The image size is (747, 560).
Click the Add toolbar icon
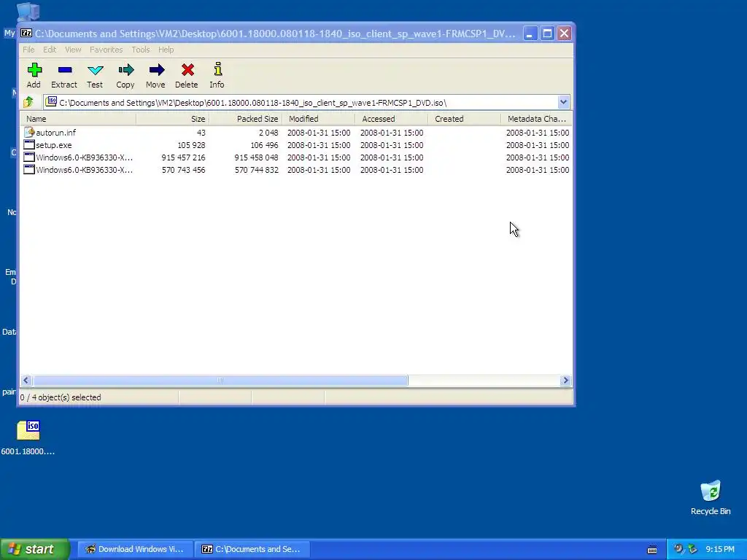[x=34, y=71]
